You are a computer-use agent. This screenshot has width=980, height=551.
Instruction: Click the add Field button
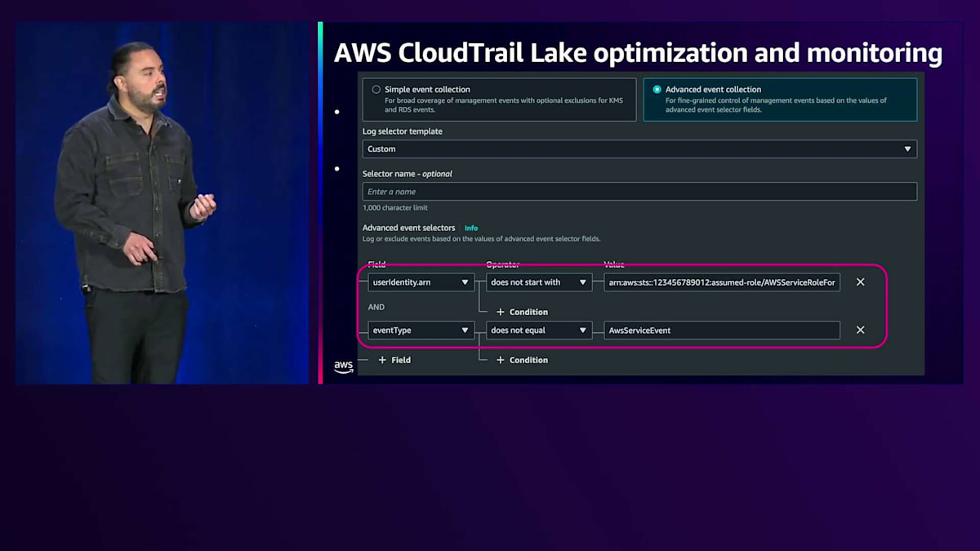pos(394,360)
